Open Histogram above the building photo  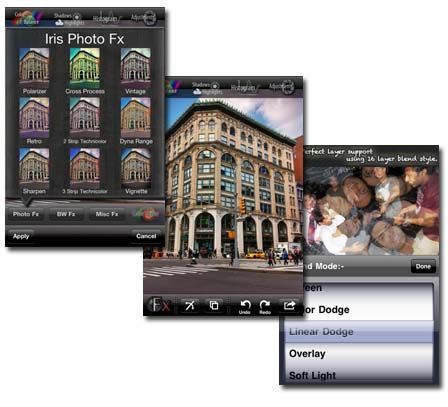point(245,88)
